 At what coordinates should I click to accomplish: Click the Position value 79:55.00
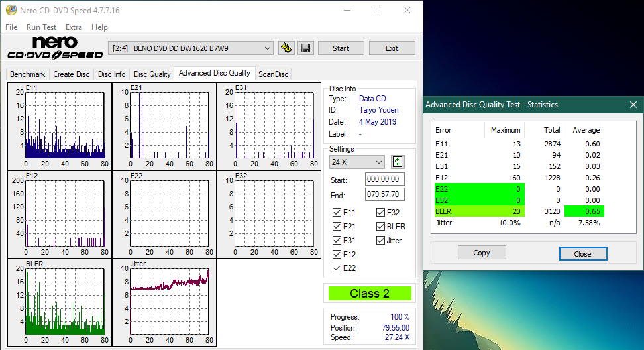pos(396,328)
